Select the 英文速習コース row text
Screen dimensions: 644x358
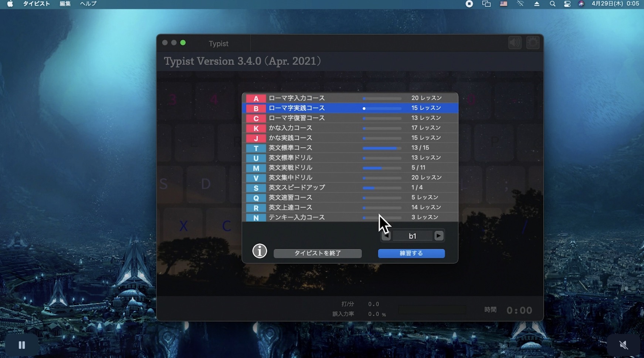pyautogui.click(x=290, y=198)
